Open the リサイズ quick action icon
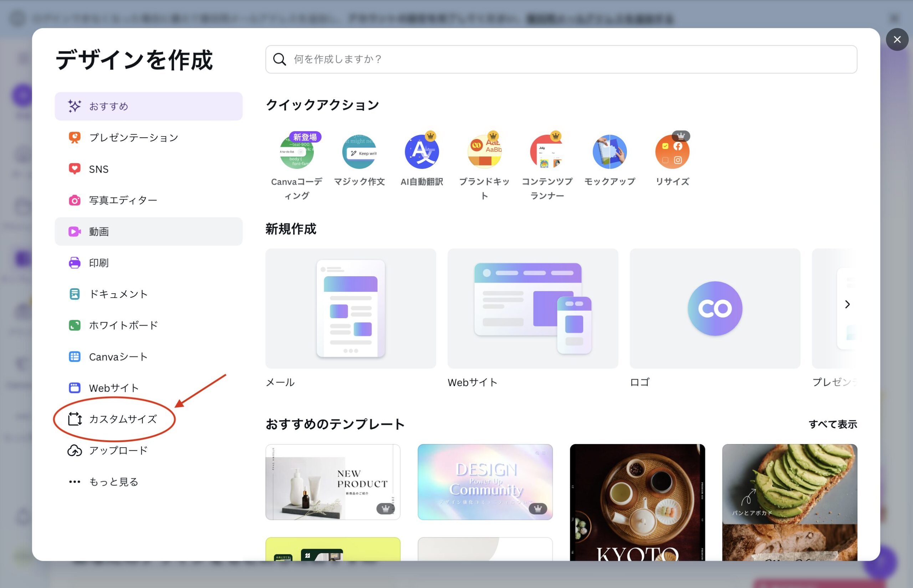 pos(672,152)
